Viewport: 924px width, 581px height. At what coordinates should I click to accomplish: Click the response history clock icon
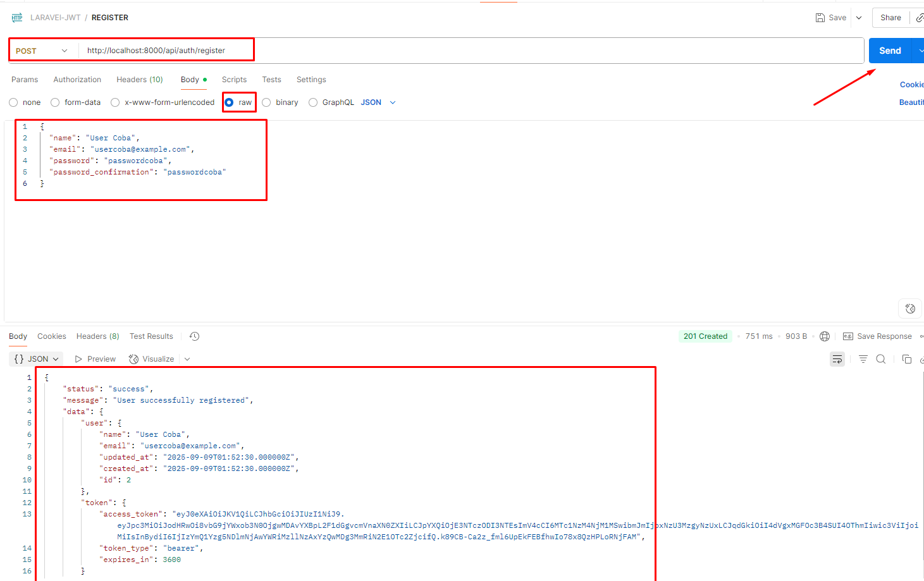pyautogui.click(x=195, y=336)
